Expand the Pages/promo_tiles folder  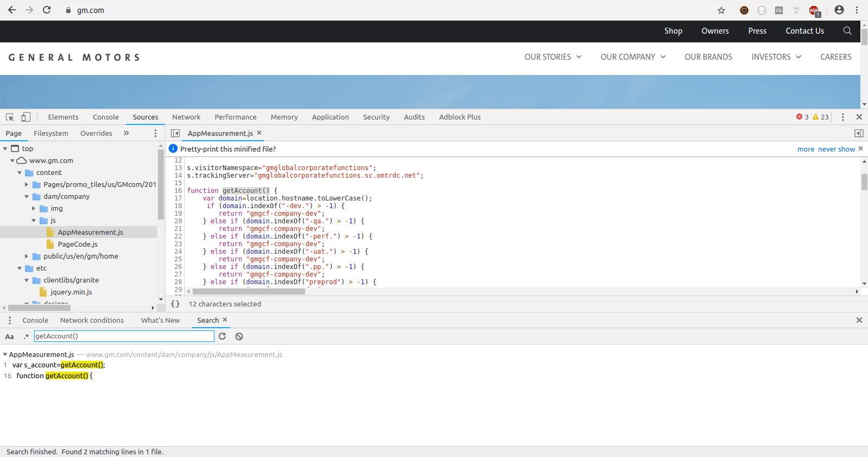point(26,184)
